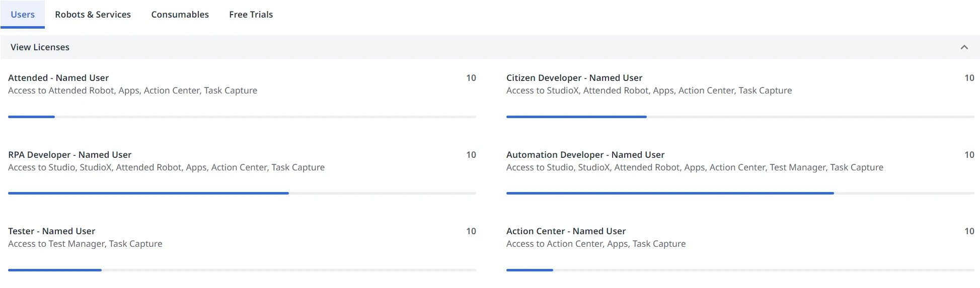This screenshot has height=288, width=980.
Task: Click the Tester Test Manager access description
Action: [85, 244]
